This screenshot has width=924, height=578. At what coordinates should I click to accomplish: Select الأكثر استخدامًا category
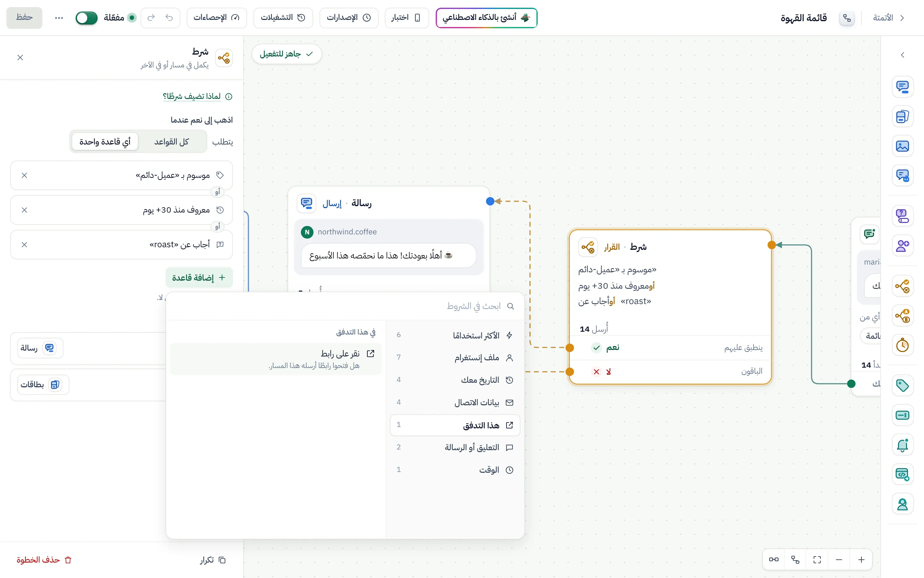[455, 335]
